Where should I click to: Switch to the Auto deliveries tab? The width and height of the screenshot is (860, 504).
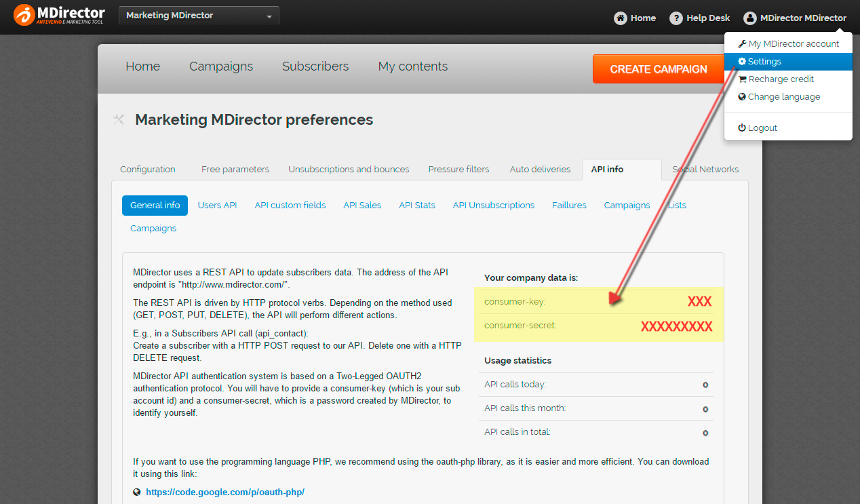tap(541, 170)
